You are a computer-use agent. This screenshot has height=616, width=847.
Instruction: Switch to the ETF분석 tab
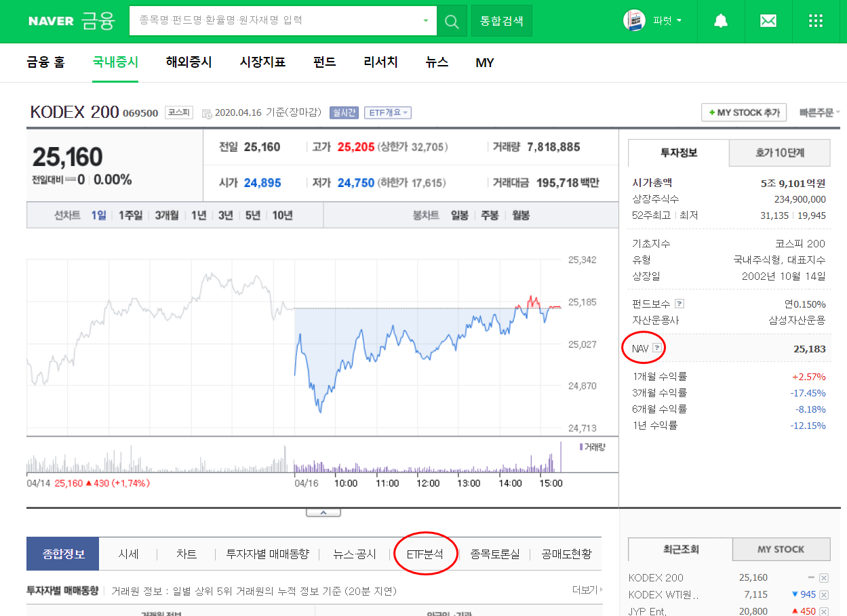click(425, 553)
